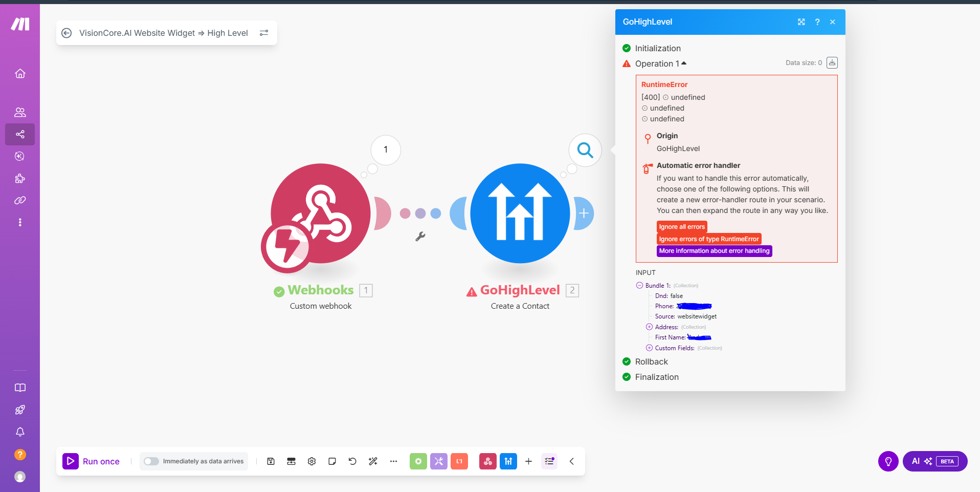Click the wrench on the connecting route
The height and width of the screenshot is (492, 980).
coord(420,237)
